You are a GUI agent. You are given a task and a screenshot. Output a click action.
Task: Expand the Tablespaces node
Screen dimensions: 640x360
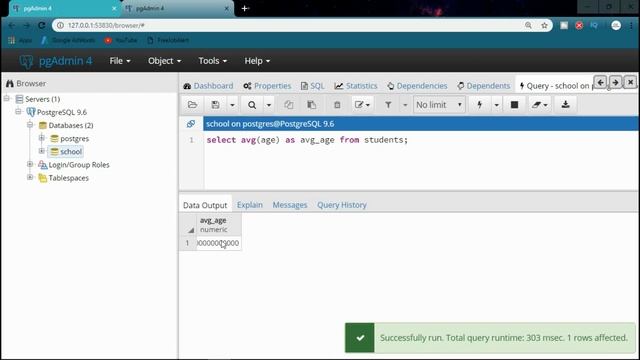pyautogui.click(x=30, y=177)
